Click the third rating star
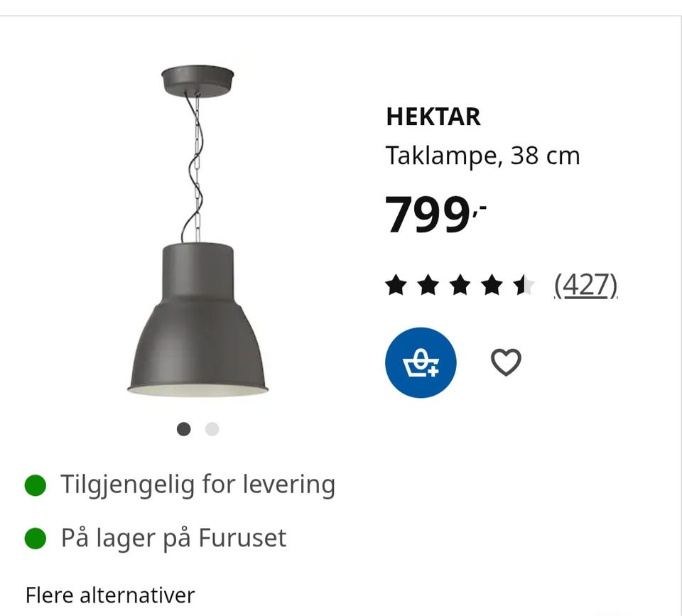 coord(460,286)
